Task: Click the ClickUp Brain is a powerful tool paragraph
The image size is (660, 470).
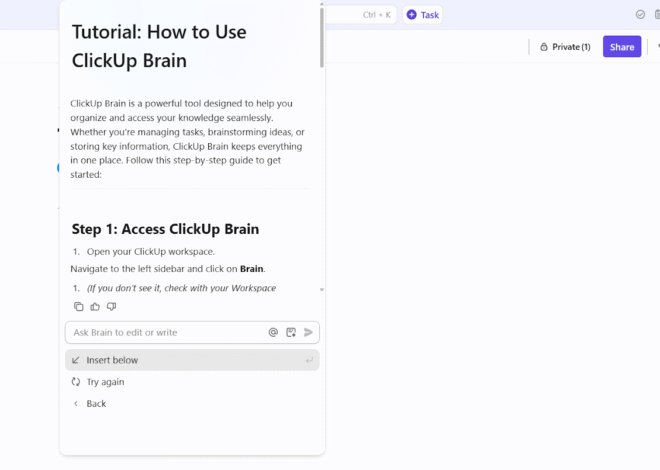Action: coord(188,139)
